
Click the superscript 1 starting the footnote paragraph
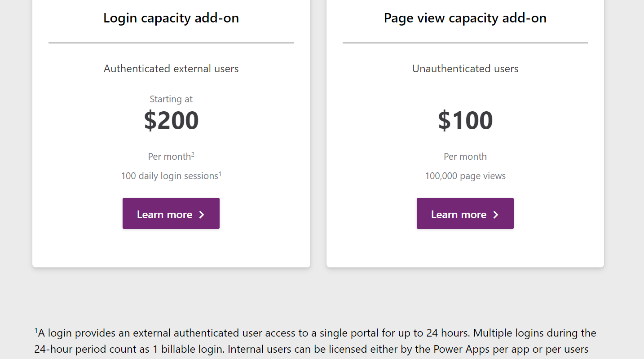pos(36,331)
